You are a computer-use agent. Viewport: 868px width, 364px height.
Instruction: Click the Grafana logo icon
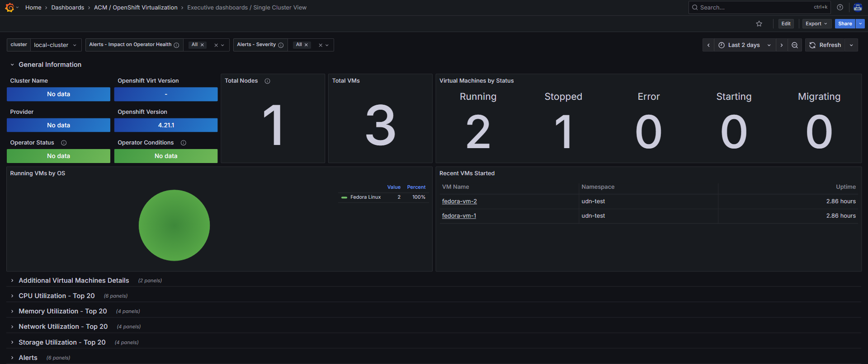(9, 8)
